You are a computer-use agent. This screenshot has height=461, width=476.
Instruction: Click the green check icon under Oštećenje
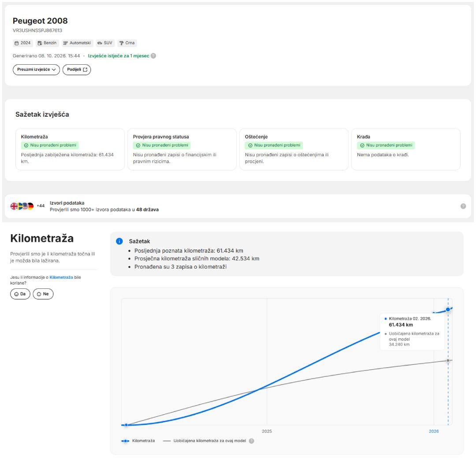click(250, 145)
